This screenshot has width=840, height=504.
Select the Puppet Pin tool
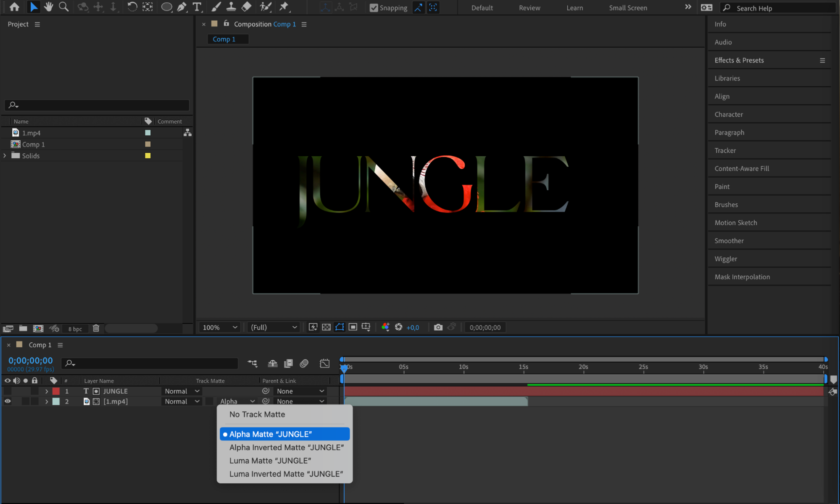pos(284,7)
